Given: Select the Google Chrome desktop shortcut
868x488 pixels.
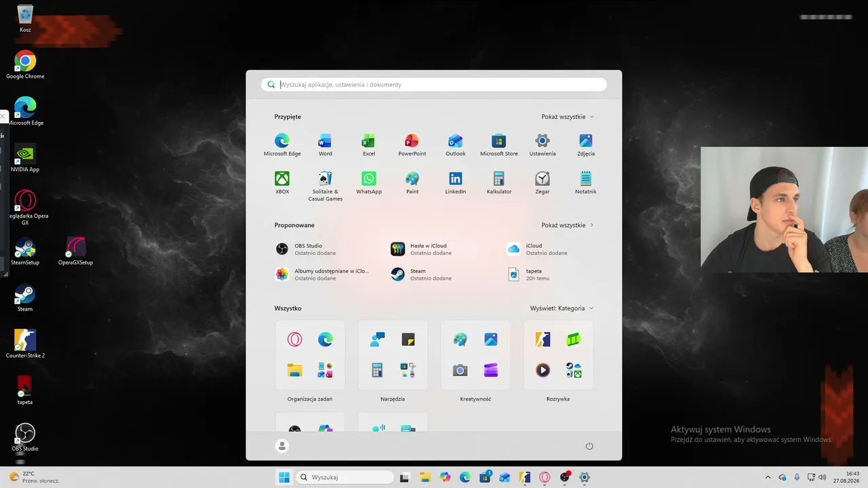Looking at the screenshot, I should pyautogui.click(x=25, y=65).
